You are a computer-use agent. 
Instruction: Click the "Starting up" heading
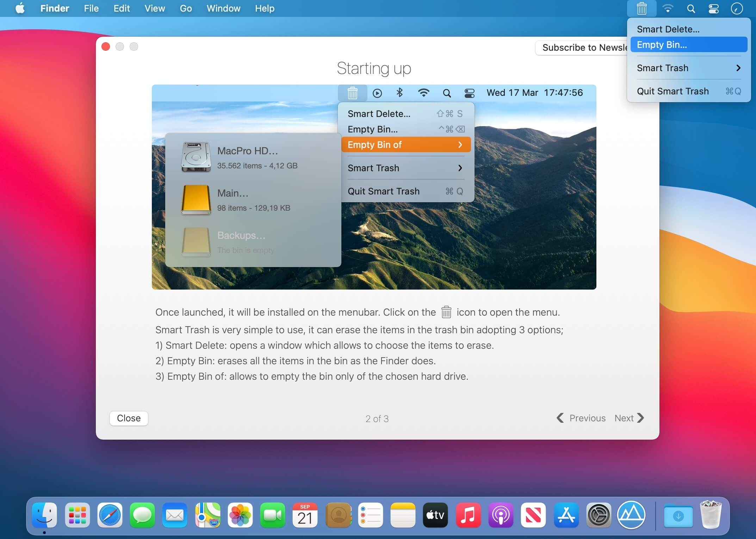point(374,68)
